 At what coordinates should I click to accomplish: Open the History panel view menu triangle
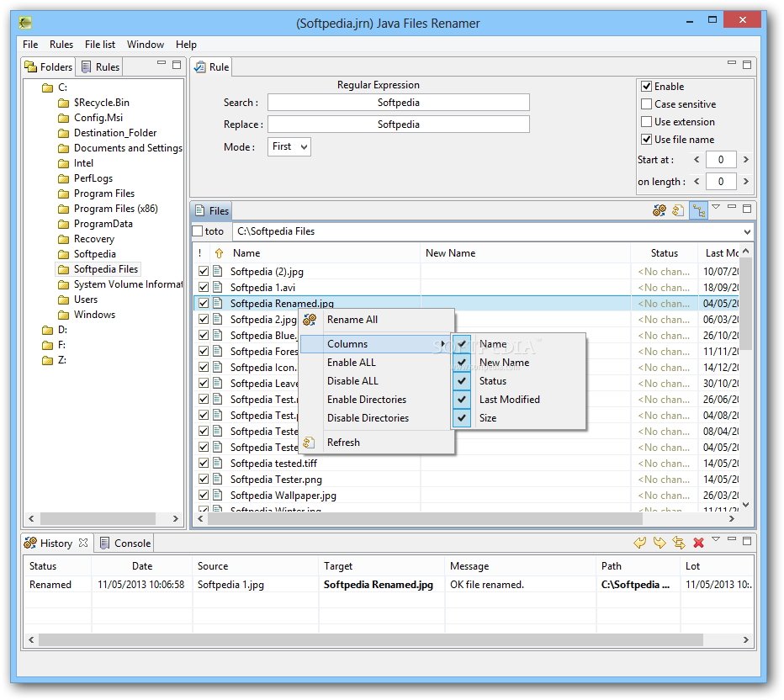pyautogui.click(x=716, y=539)
